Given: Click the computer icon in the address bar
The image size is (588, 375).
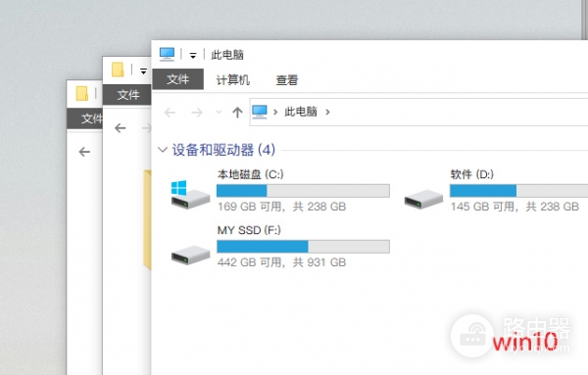Looking at the screenshot, I should pyautogui.click(x=260, y=112).
